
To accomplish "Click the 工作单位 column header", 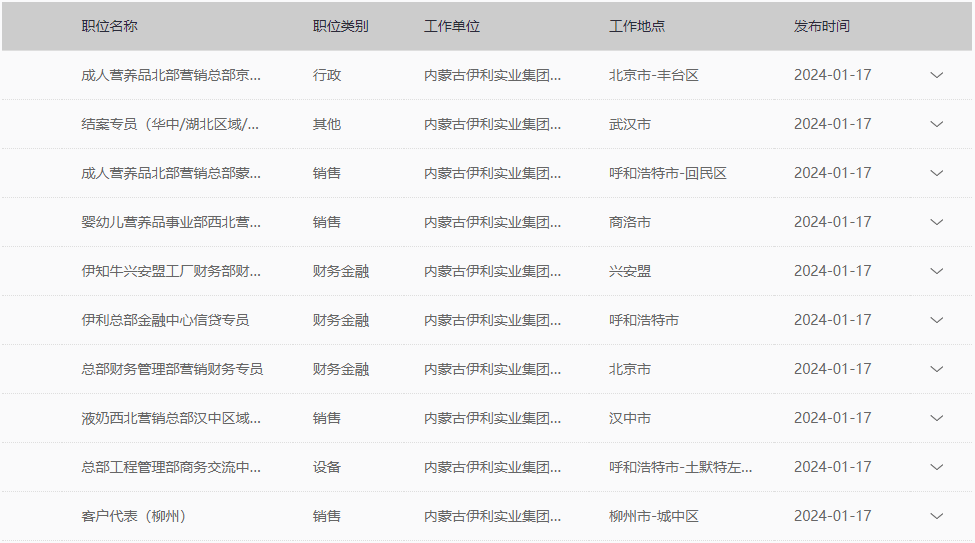I will tap(452, 26).
